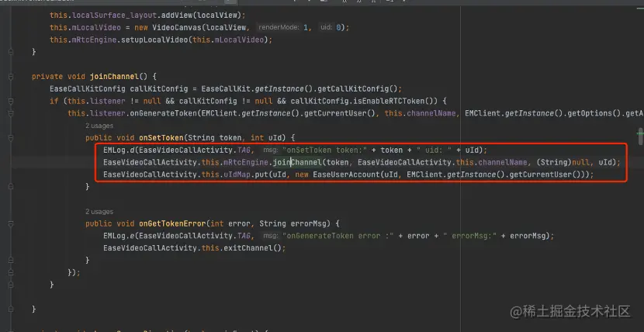Click the (String)null cast argument
644x332 pixels.
point(564,162)
